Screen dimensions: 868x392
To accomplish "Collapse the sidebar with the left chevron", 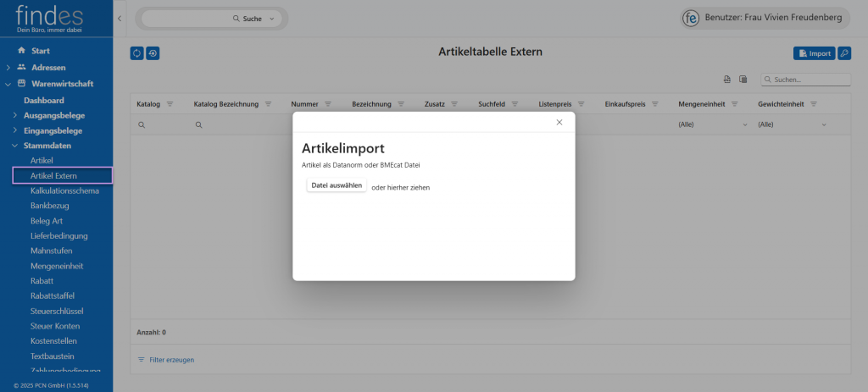I will coord(120,18).
